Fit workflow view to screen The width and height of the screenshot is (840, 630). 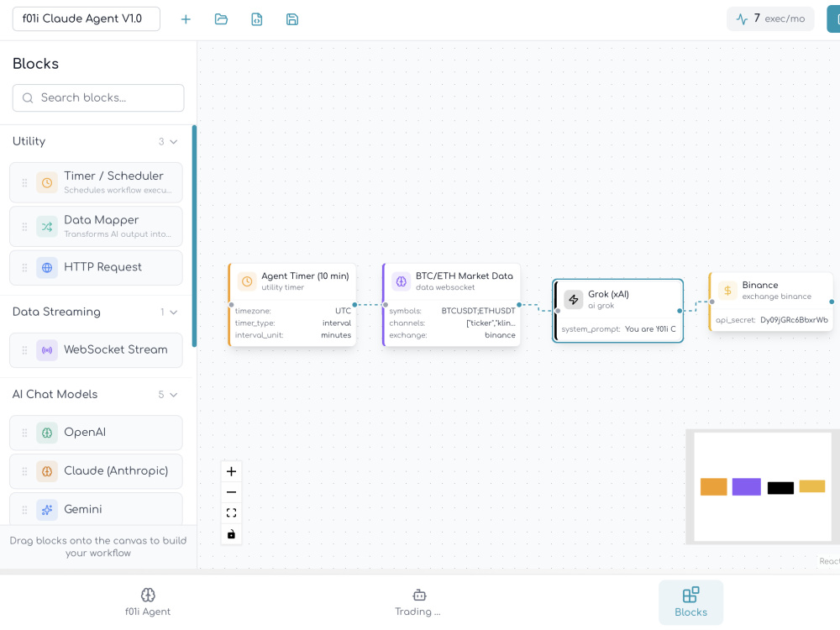coord(232,513)
